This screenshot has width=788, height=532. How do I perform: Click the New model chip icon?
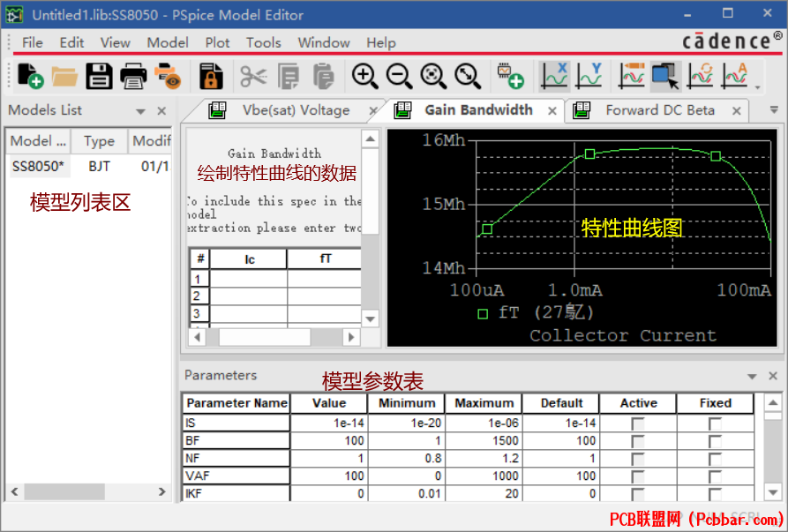pyautogui.click(x=511, y=77)
